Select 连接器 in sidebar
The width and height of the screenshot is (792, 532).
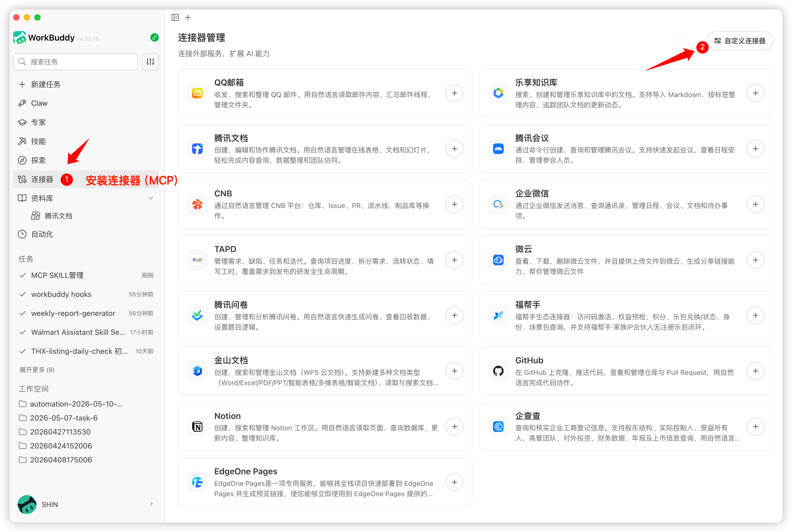[x=86, y=180]
